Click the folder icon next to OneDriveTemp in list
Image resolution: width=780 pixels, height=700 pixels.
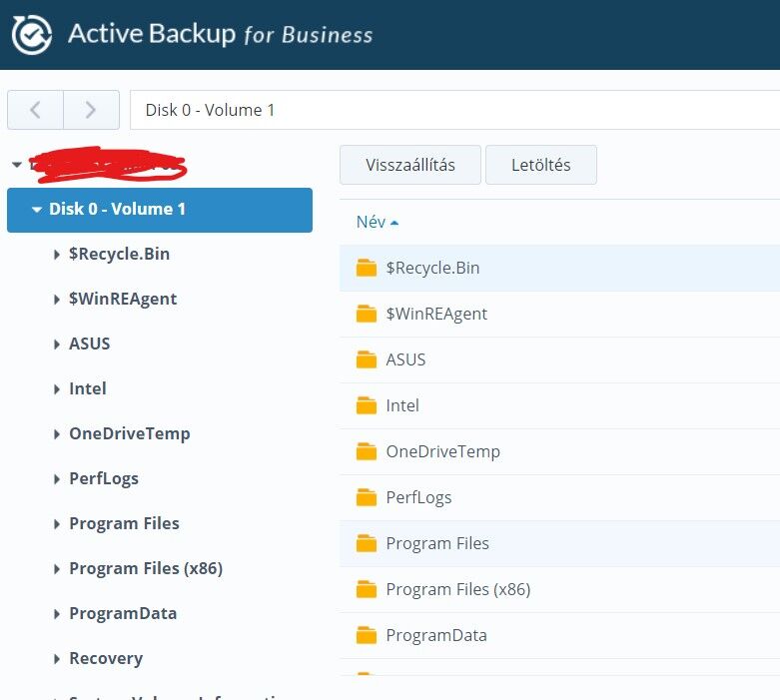367,451
